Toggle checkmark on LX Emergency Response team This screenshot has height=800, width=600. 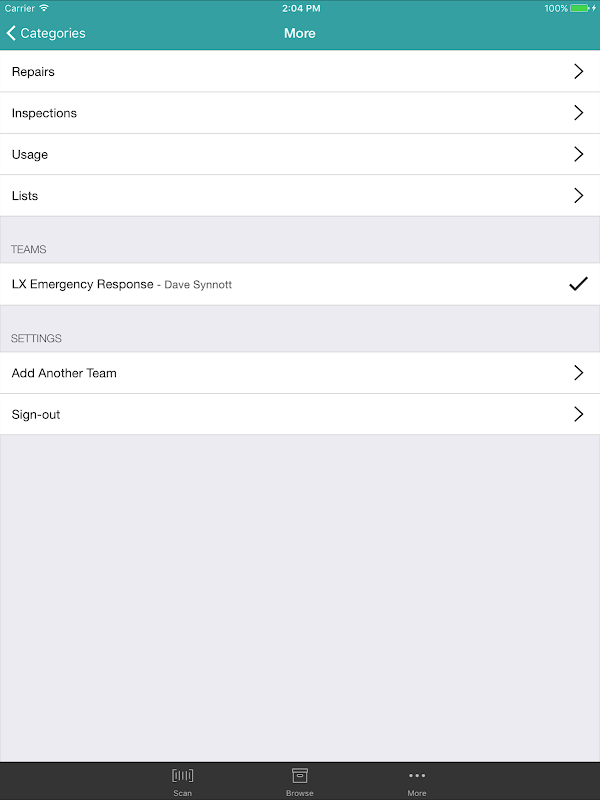(578, 284)
